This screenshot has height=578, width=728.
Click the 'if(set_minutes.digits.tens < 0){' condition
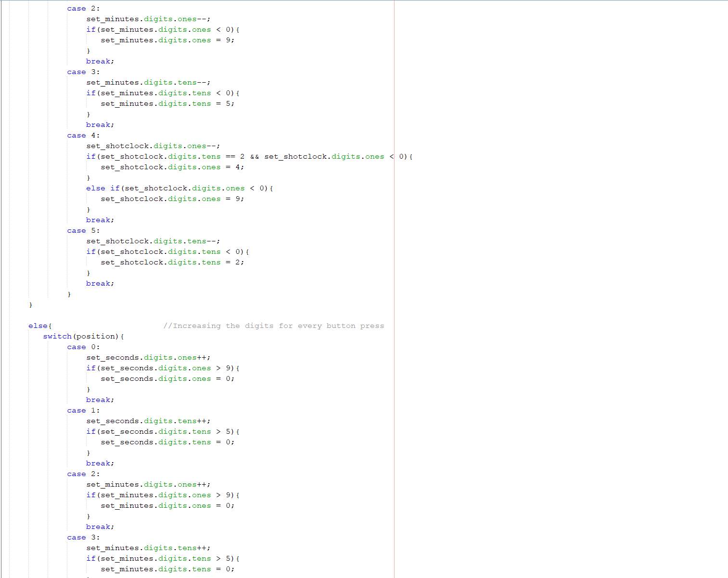[163, 93]
